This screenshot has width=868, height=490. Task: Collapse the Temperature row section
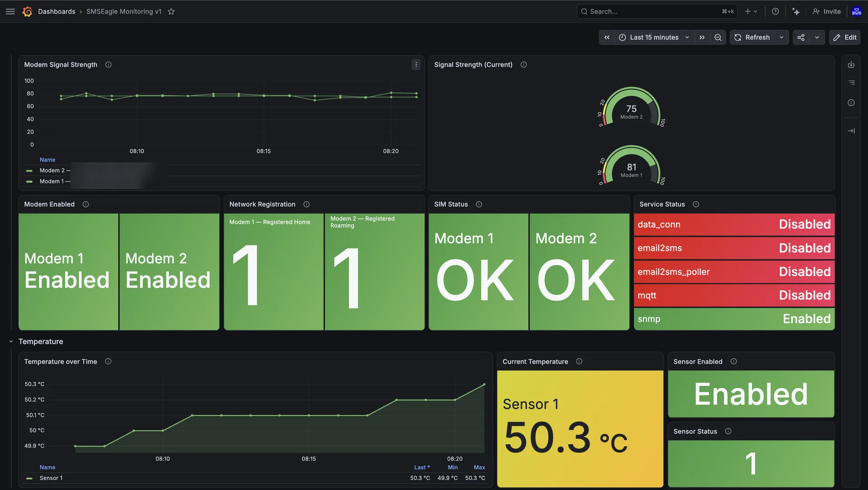pyautogui.click(x=11, y=342)
